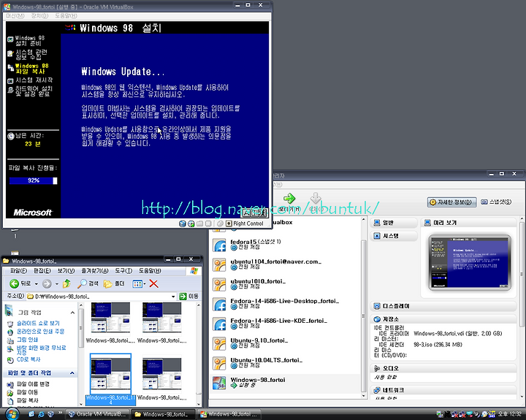Viewport: 526px width, 420px height.
Task: Go up one folder level in Explorer
Action: click(66, 284)
